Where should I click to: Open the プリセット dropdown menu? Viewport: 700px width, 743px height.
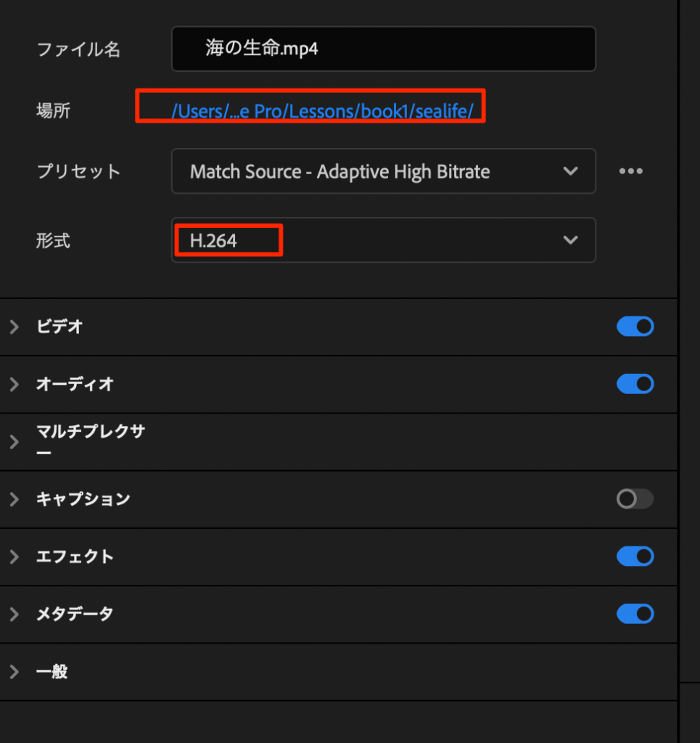click(x=383, y=171)
